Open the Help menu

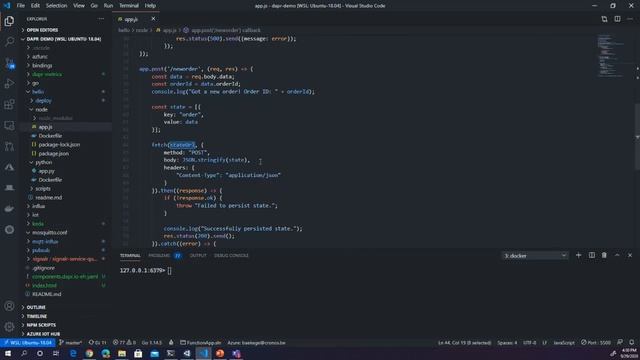pyautogui.click(x=150, y=6)
